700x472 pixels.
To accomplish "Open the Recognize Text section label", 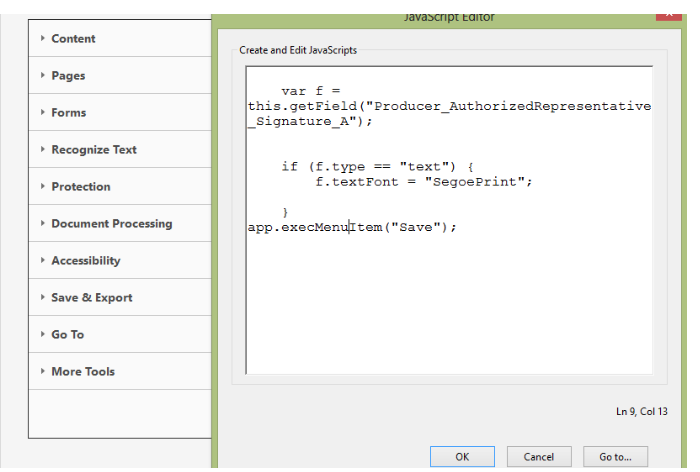I will (x=94, y=150).
